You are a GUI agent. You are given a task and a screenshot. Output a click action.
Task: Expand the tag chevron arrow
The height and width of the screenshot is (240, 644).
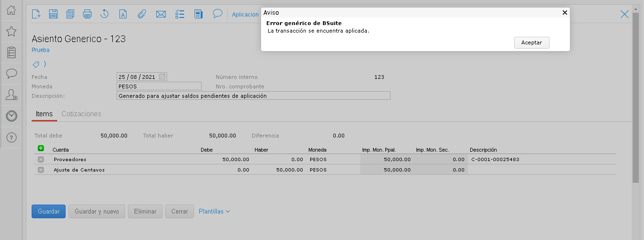click(45, 64)
